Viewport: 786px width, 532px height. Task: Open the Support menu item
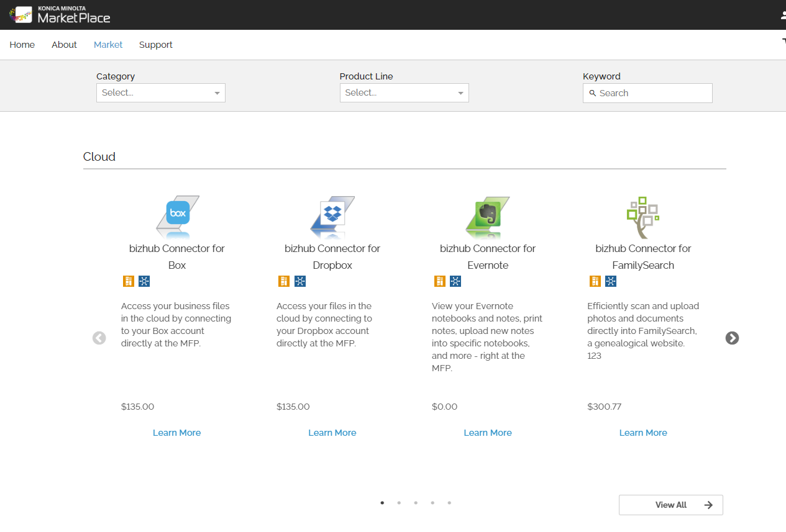coord(156,45)
